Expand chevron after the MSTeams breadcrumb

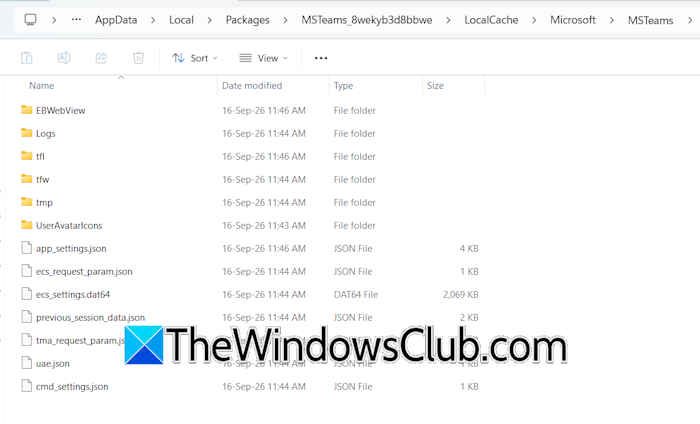click(690, 20)
